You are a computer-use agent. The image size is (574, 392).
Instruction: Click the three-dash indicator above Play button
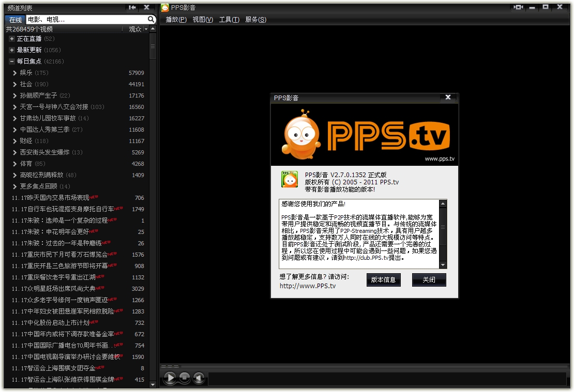click(x=170, y=366)
